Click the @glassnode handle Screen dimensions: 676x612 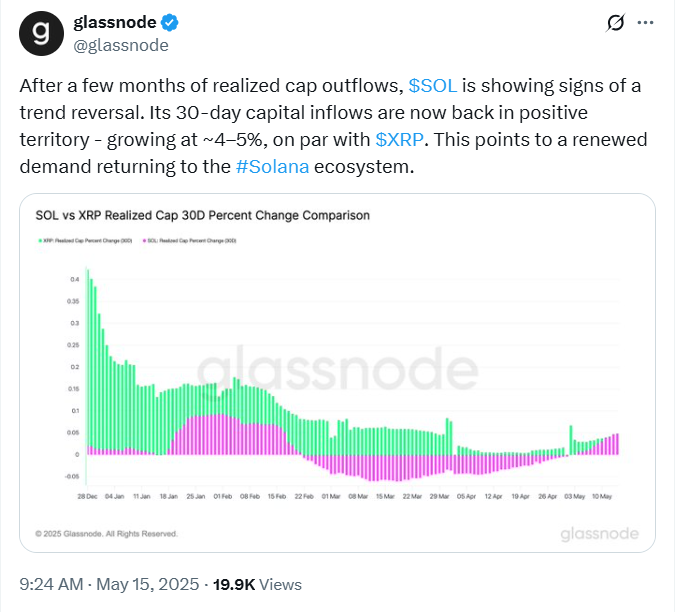(121, 45)
